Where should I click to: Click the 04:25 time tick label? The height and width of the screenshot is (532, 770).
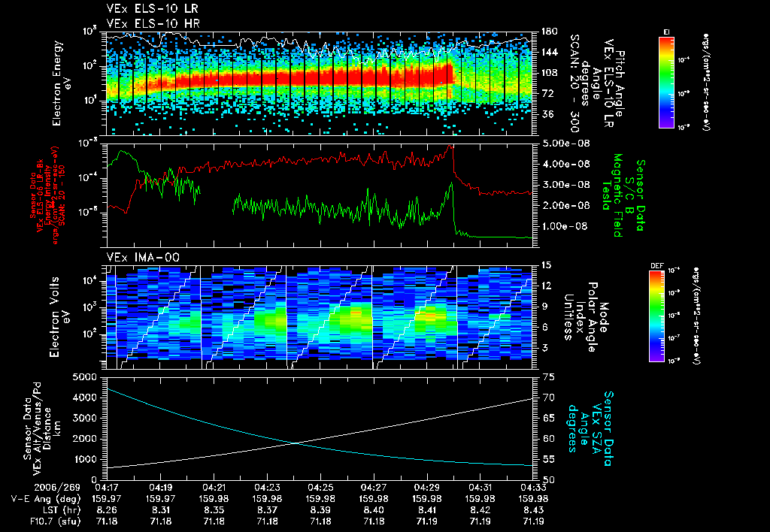pyautogui.click(x=320, y=488)
